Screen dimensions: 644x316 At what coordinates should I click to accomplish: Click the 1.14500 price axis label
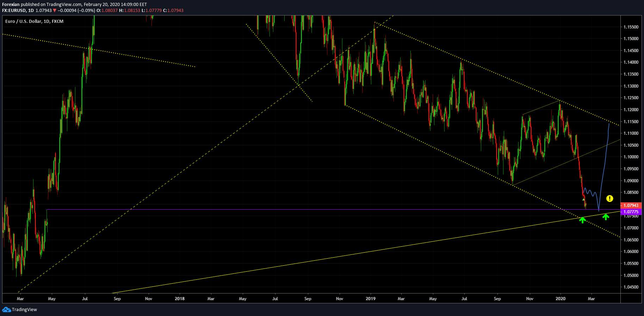point(631,51)
